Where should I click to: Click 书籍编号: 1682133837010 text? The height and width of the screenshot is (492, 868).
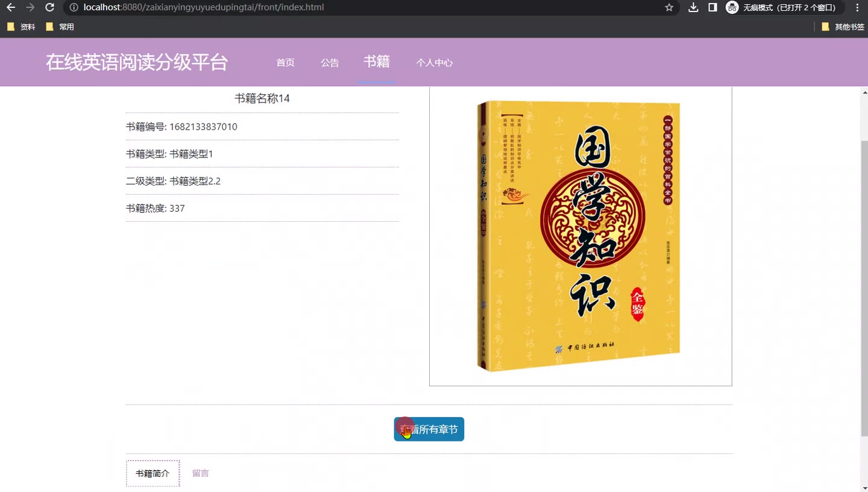pos(181,127)
